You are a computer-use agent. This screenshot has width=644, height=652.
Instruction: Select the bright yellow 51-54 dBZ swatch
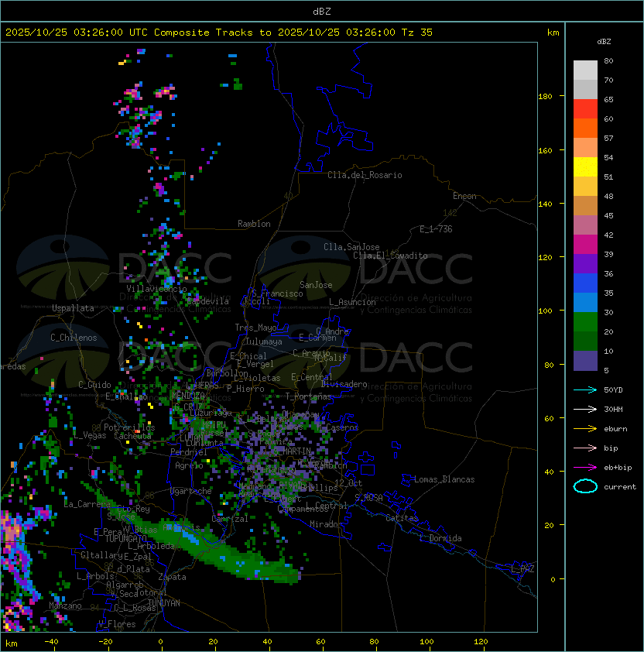click(x=585, y=167)
